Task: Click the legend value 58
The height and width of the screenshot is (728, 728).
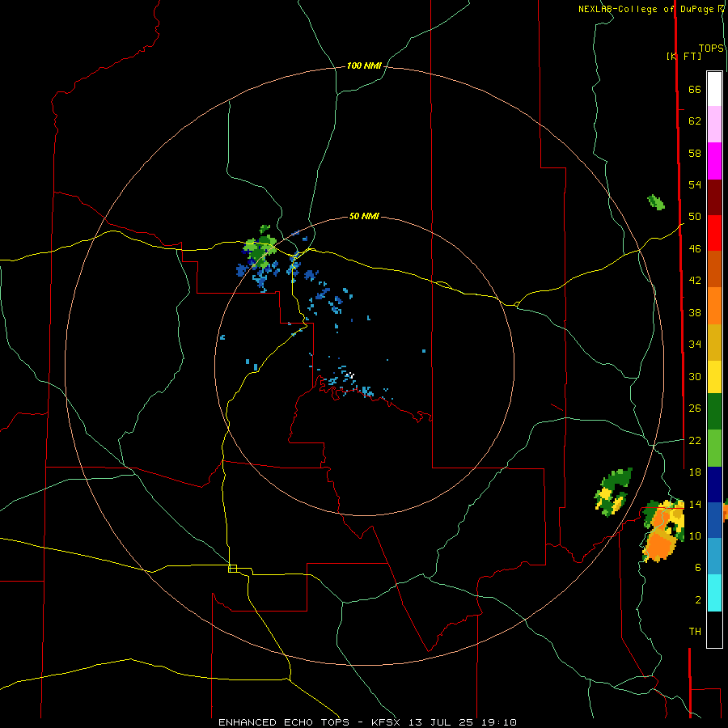Action: pos(695,153)
